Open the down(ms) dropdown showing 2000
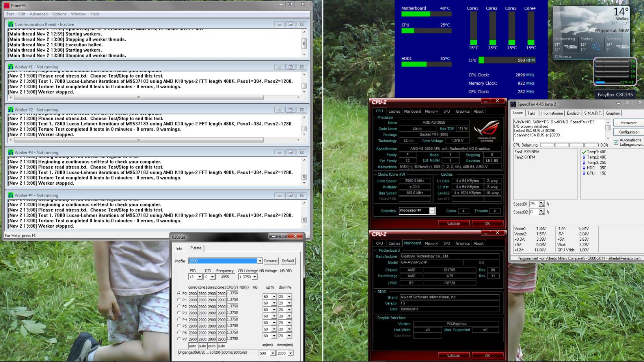 [x=290, y=353]
